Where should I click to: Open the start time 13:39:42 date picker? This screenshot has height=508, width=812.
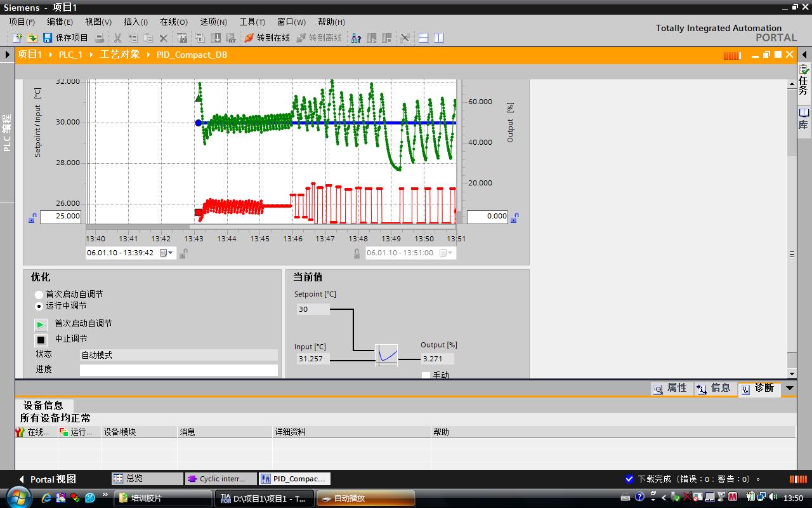click(166, 253)
